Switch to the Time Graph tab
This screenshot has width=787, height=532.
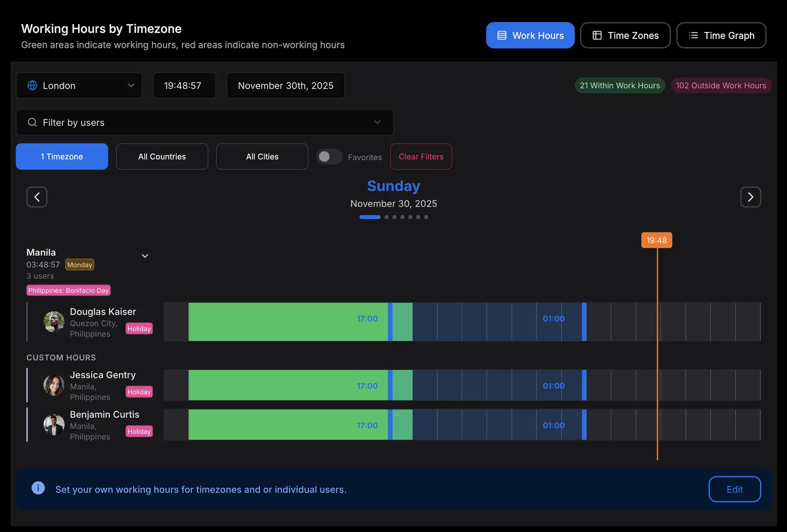pos(721,35)
